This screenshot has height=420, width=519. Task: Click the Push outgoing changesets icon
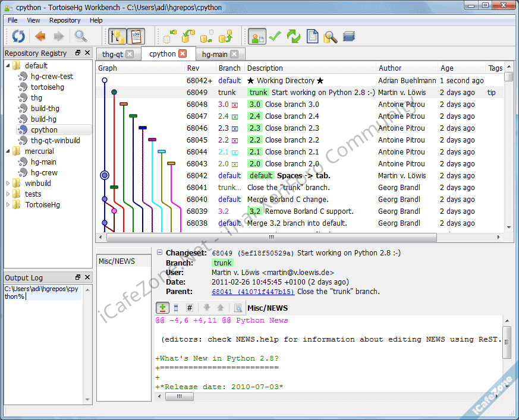pos(225,36)
